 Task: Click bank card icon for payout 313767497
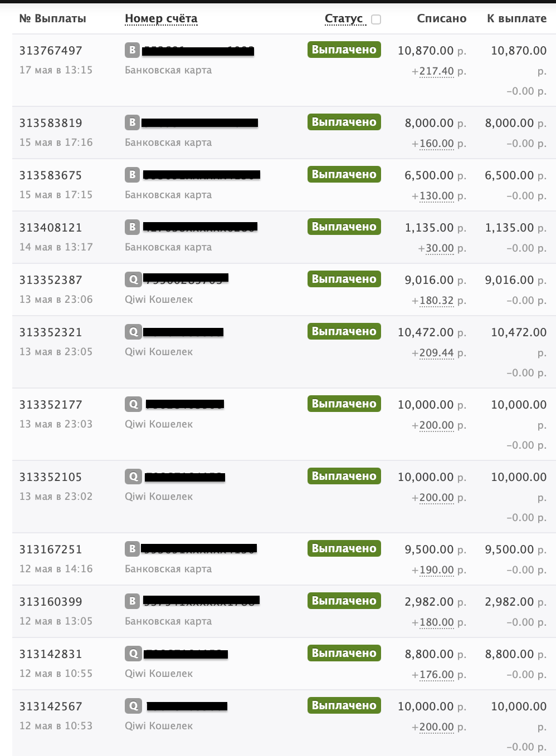pos(132,50)
